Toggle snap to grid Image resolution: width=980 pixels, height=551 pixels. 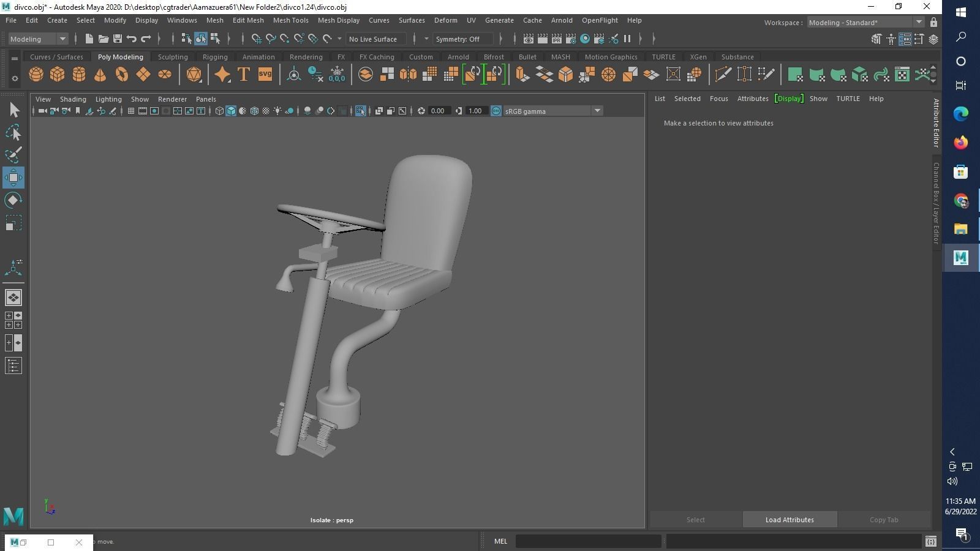257,39
